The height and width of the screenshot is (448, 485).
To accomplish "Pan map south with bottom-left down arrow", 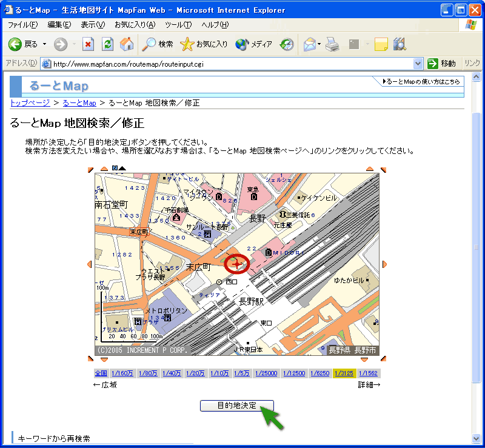I will (104, 360).
